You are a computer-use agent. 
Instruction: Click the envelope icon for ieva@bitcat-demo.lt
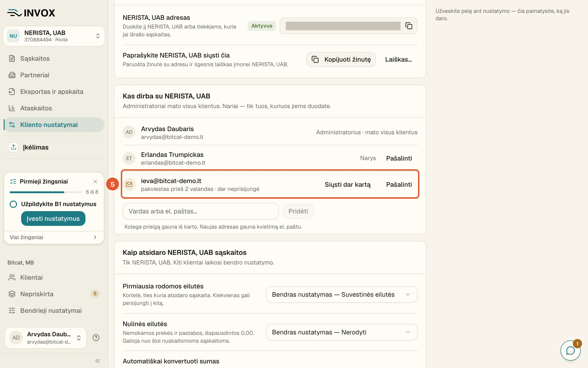pos(129,184)
